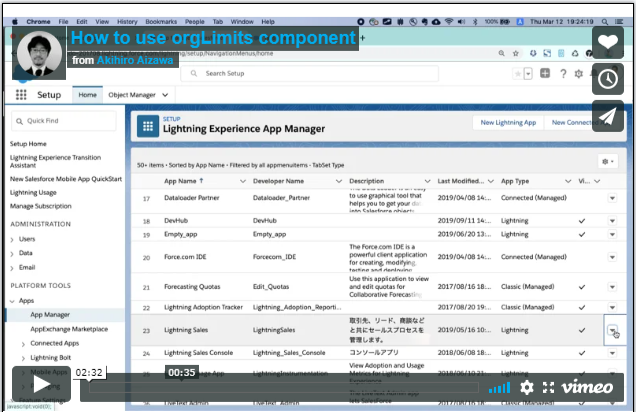Open Salesforce App Launcher grid icon
636x412 pixels.
point(21,94)
